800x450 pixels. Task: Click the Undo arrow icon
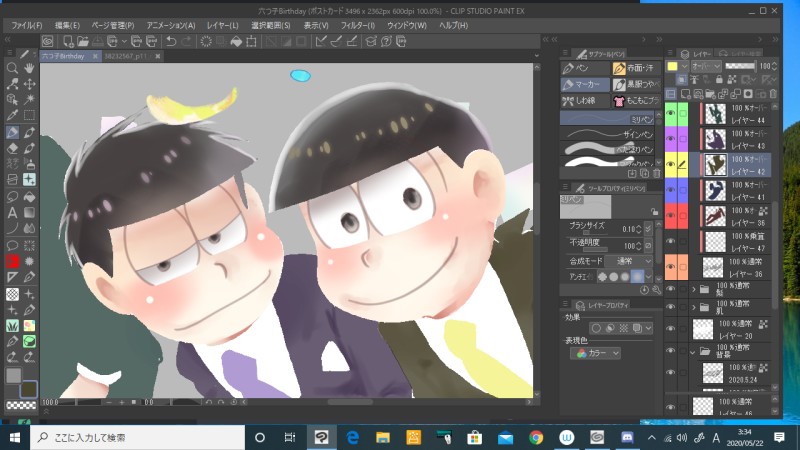click(171, 41)
